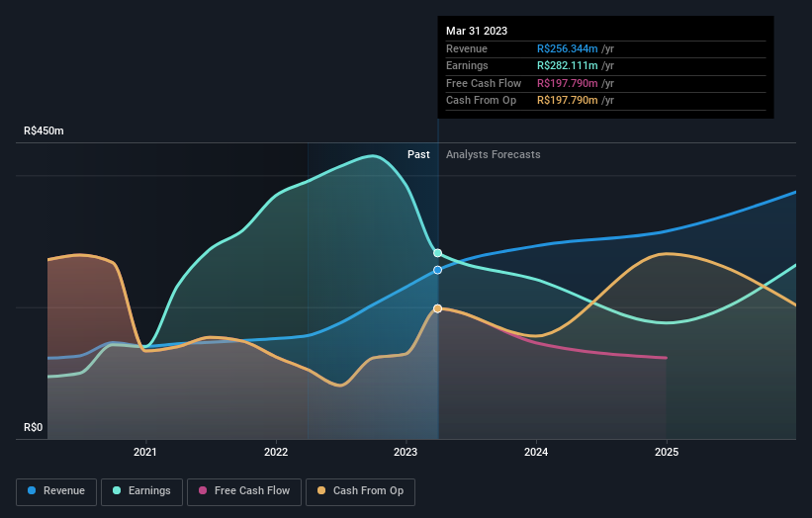Click the Past label
This screenshot has height=518, width=812.
(418, 155)
